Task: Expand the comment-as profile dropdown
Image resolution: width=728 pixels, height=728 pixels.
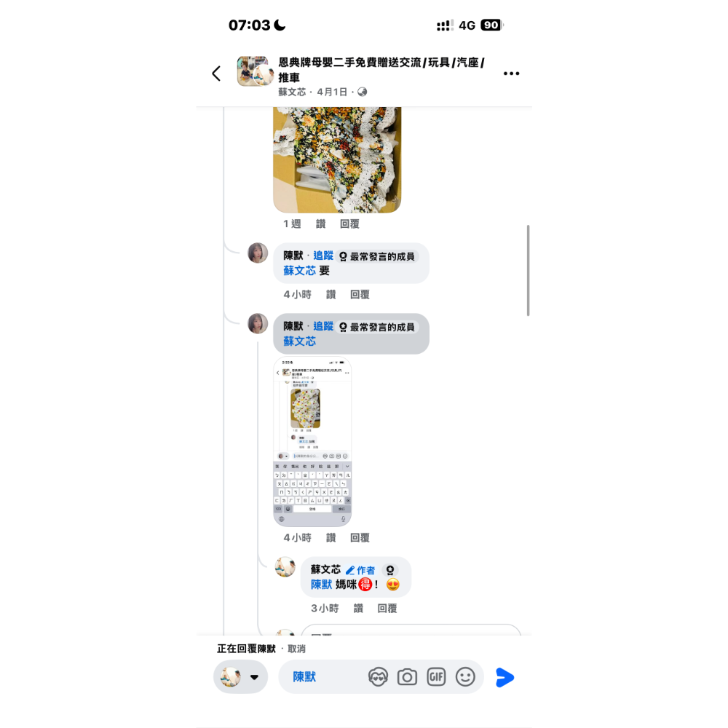Action: coord(240,677)
